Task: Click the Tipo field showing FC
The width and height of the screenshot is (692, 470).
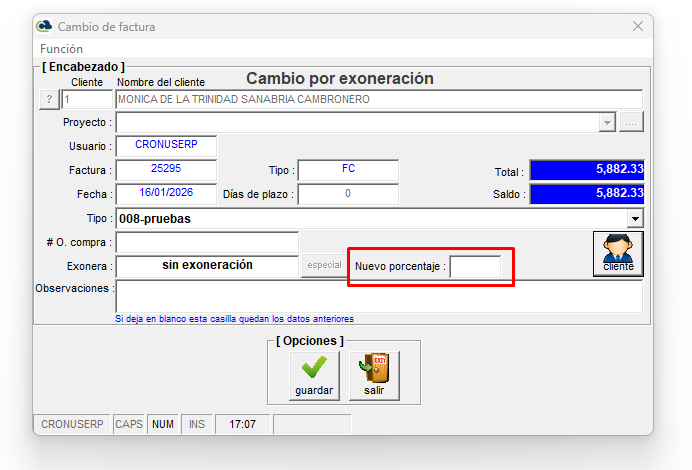Action: pos(348,170)
